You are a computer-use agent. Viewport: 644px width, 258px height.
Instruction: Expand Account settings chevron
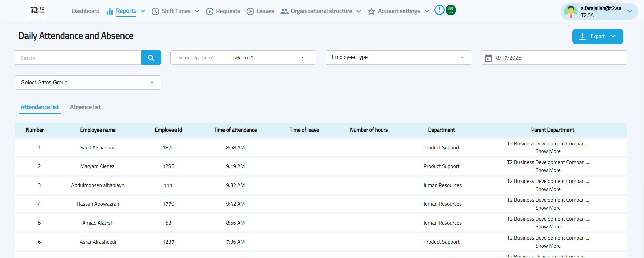coord(427,11)
